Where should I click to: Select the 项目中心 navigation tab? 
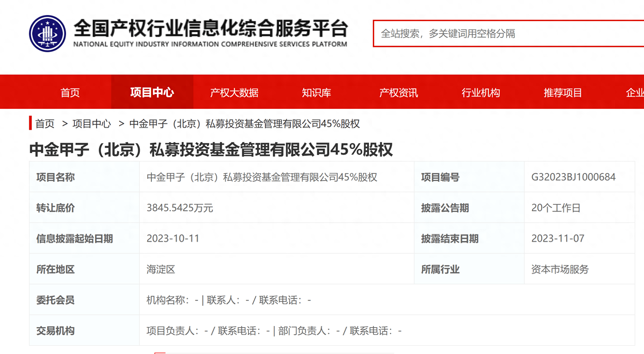pyautogui.click(x=152, y=92)
